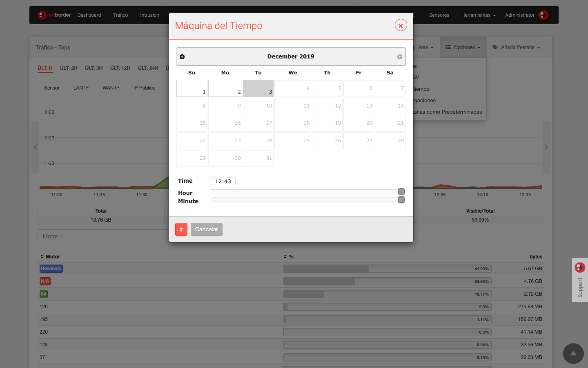Click the tag icon beside Añadir Pestaña
This screenshot has width=588, height=368.
point(495,47)
